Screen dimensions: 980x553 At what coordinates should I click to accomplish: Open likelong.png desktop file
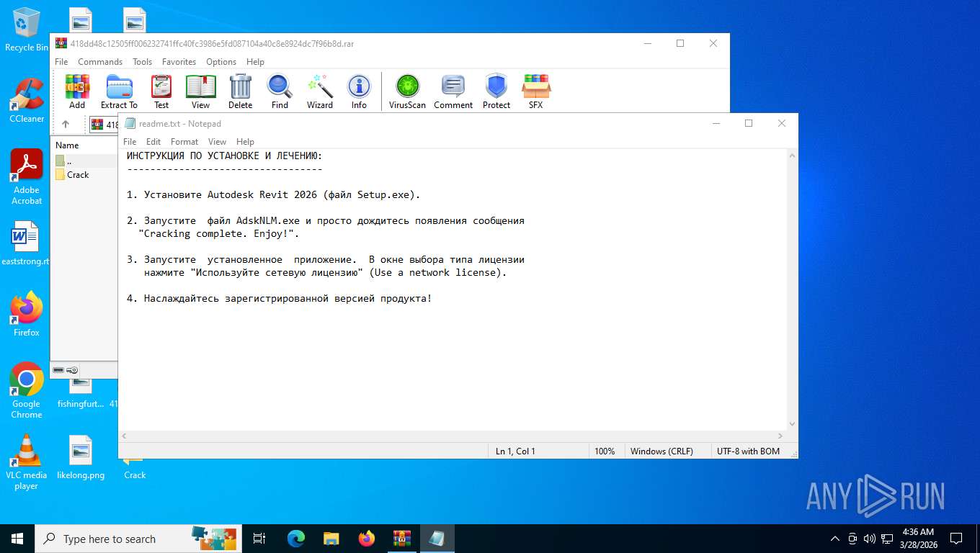[x=81, y=457]
